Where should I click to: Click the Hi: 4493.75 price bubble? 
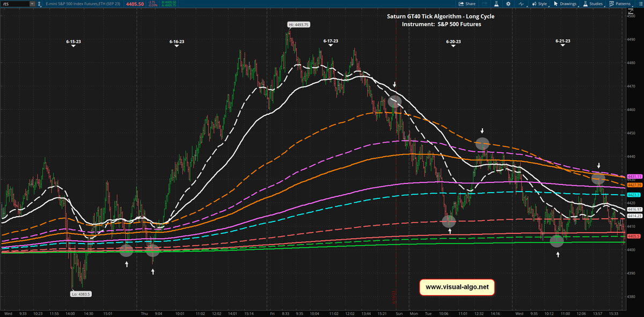(298, 25)
